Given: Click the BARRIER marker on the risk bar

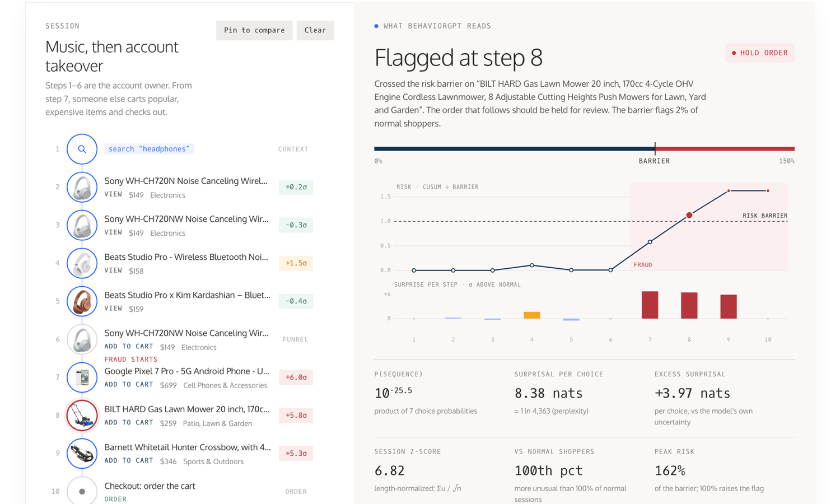Looking at the screenshot, I should pyautogui.click(x=655, y=149).
